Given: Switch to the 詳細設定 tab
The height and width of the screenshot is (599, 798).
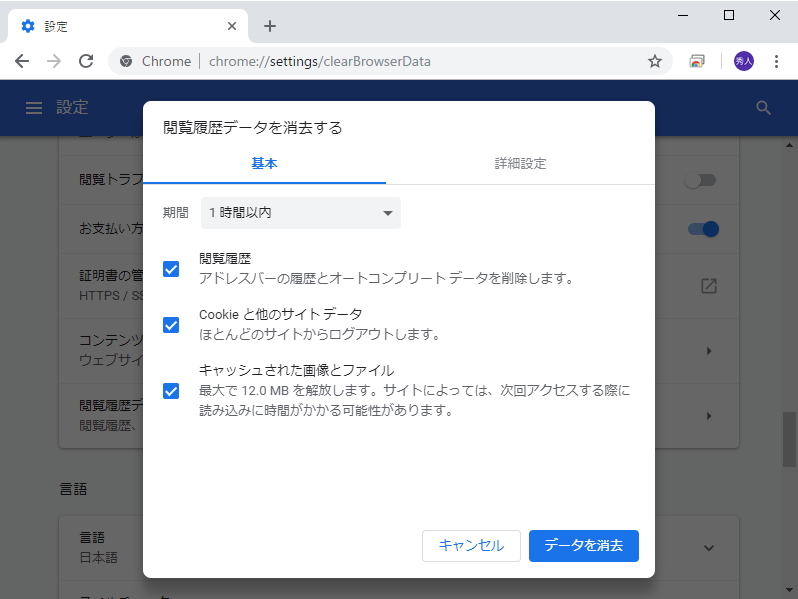Looking at the screenshot, I should pos(520,163).
